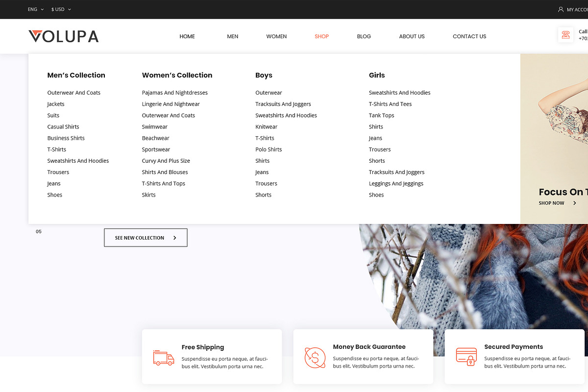
Task: Select Polo Shirts in Boys
Action: [269, 149]
